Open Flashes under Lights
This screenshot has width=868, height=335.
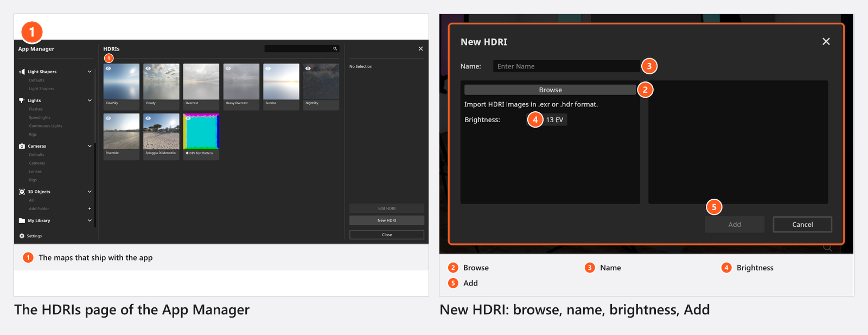36,109
